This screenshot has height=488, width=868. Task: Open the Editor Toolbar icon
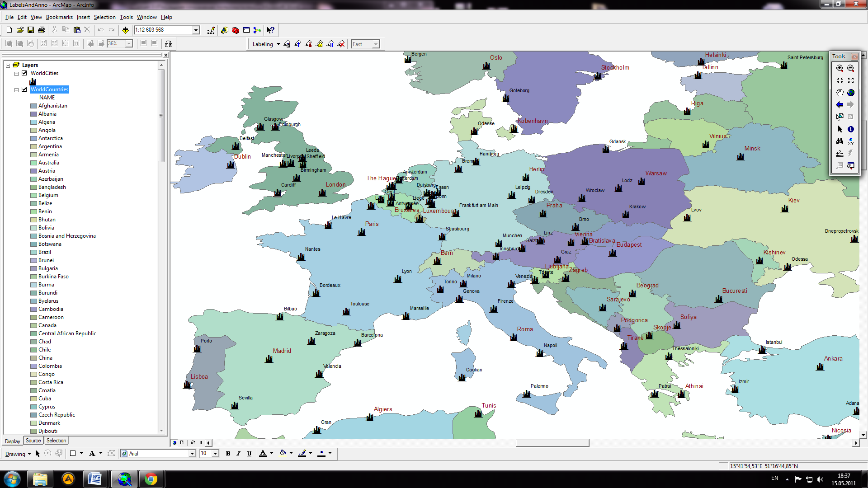coord(211,30)
